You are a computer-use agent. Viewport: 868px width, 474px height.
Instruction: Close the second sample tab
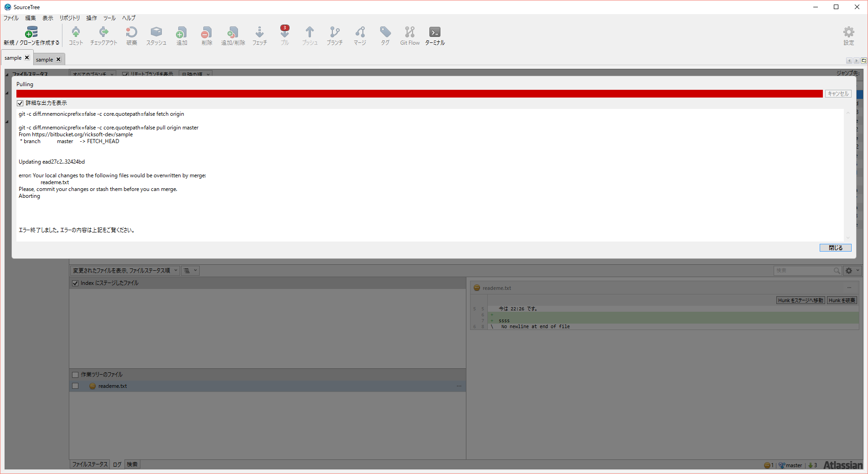pos(58,59)
